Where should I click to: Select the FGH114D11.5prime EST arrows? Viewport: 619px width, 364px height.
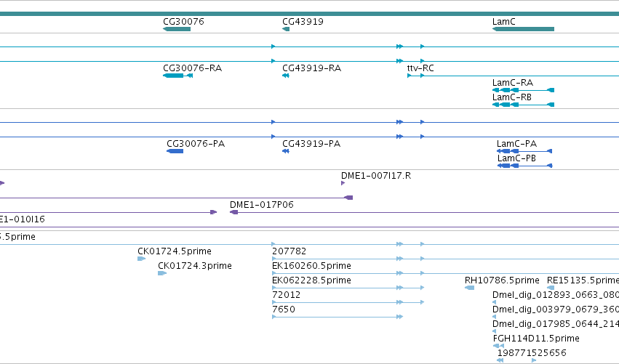[x=498, y=346]
